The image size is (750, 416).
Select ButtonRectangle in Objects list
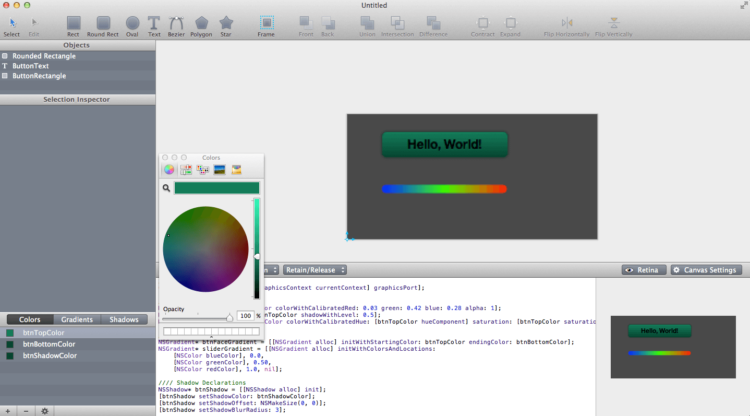tap(77, 76)
